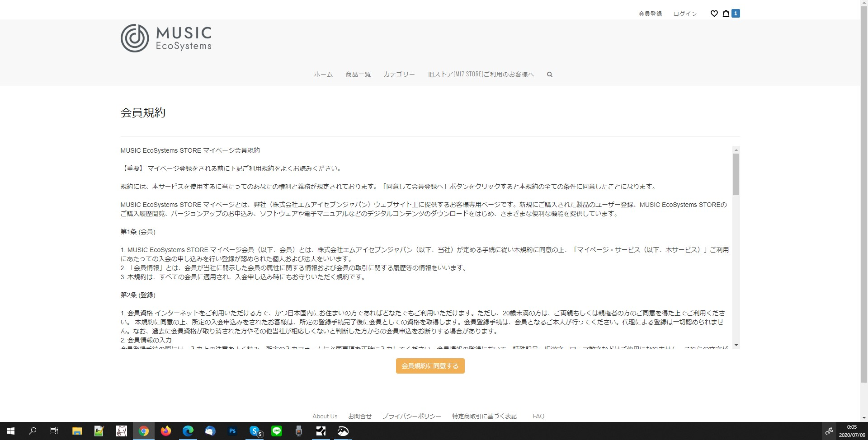868x440 pixels.
Task: Click terms box scrollbar down arrow
Action: coord(736,345)
